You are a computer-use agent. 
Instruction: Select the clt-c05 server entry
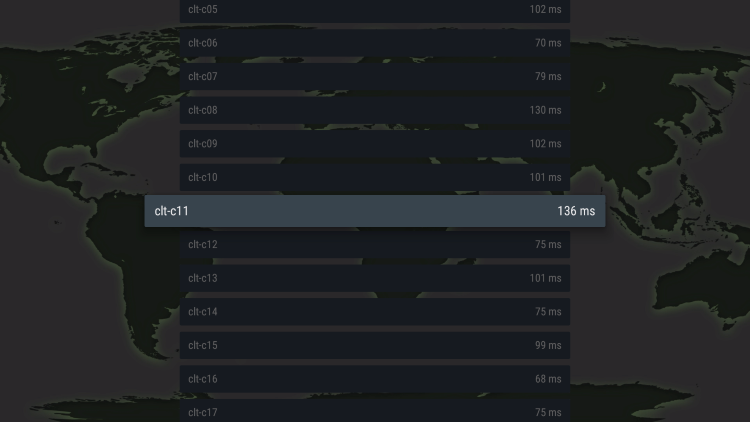[375, 11]
